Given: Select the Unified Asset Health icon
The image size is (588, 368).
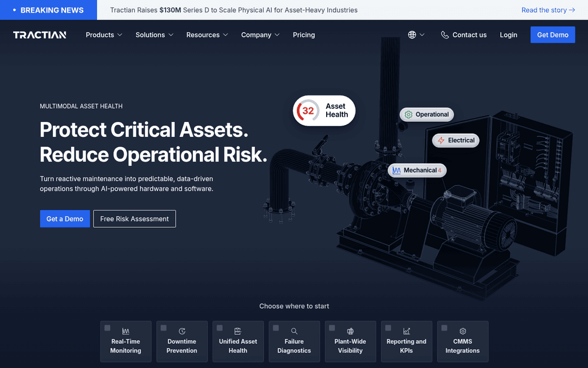Looking at the screenshot, I should pos(238,331).
